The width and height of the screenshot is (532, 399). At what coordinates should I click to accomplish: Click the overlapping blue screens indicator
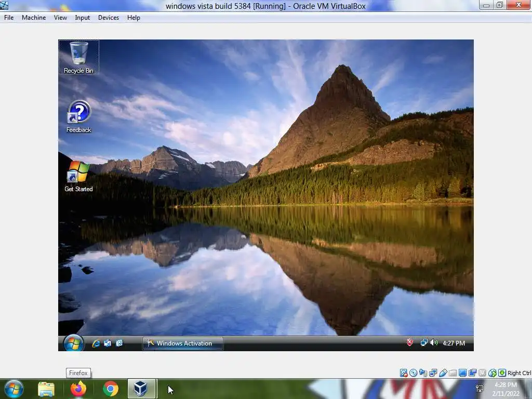472,373
